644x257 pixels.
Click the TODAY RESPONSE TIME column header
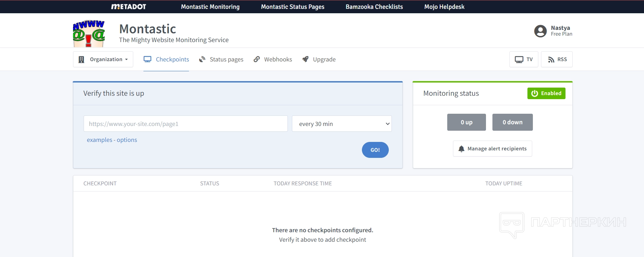(x=303, y=183)
